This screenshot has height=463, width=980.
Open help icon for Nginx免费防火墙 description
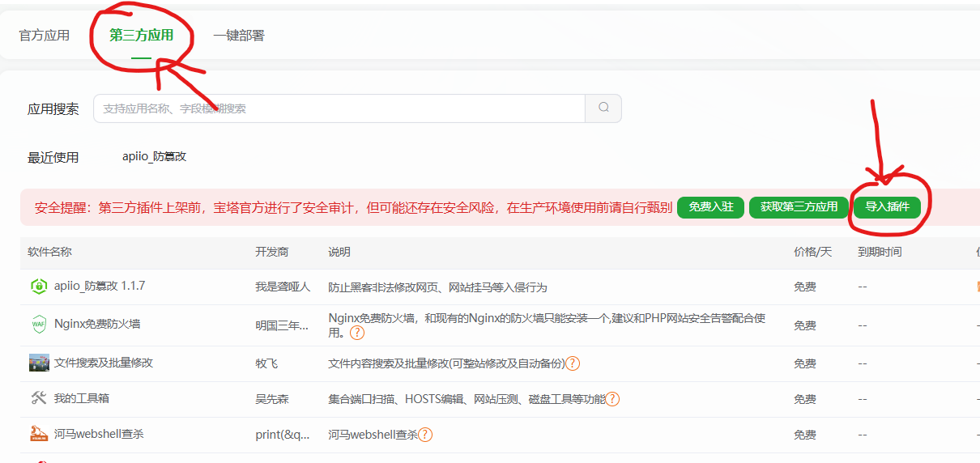356,333
